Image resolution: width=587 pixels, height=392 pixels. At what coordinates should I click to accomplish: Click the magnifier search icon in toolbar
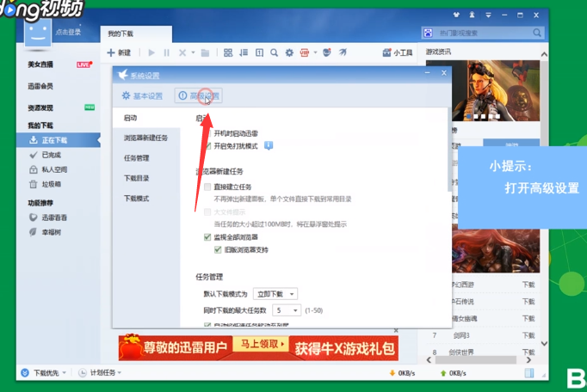[274, 52]
